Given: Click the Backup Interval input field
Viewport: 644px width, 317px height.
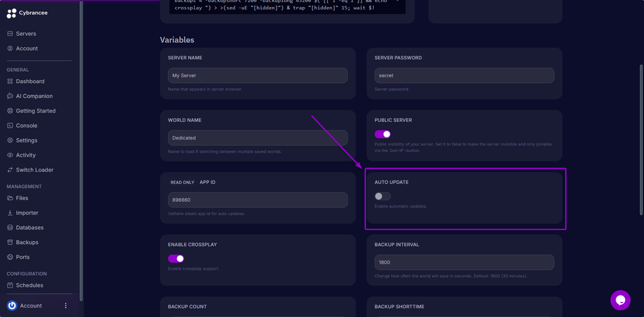Looking at the screenshot, I should pos(465,262).
